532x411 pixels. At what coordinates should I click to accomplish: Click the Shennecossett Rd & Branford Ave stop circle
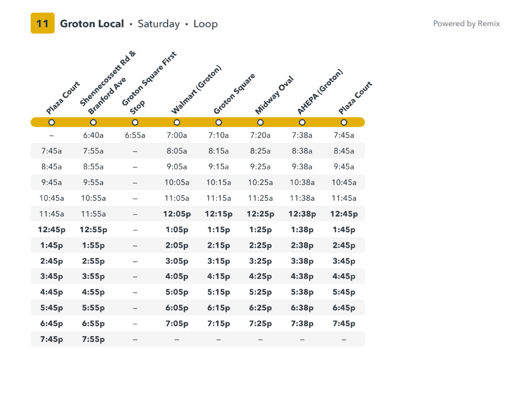[94, 122]
